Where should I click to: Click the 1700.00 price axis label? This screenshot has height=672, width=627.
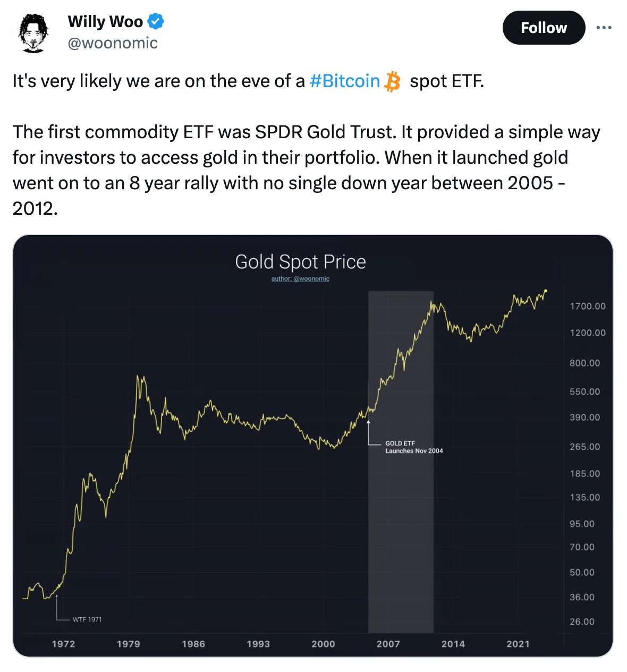[587, 306]
